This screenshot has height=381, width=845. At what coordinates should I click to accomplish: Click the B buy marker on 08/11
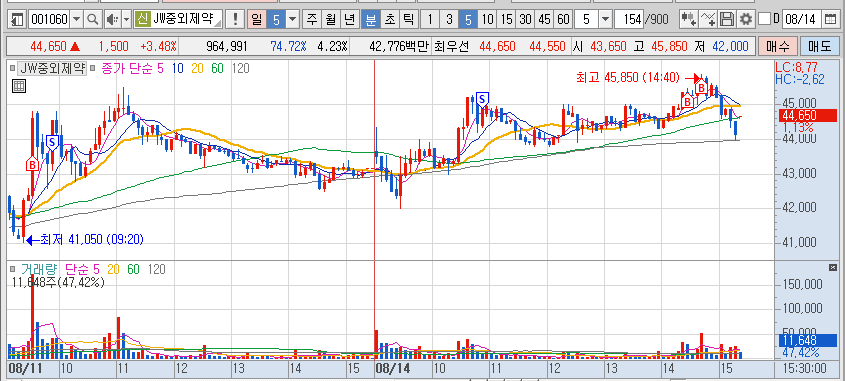coord(32,164)
